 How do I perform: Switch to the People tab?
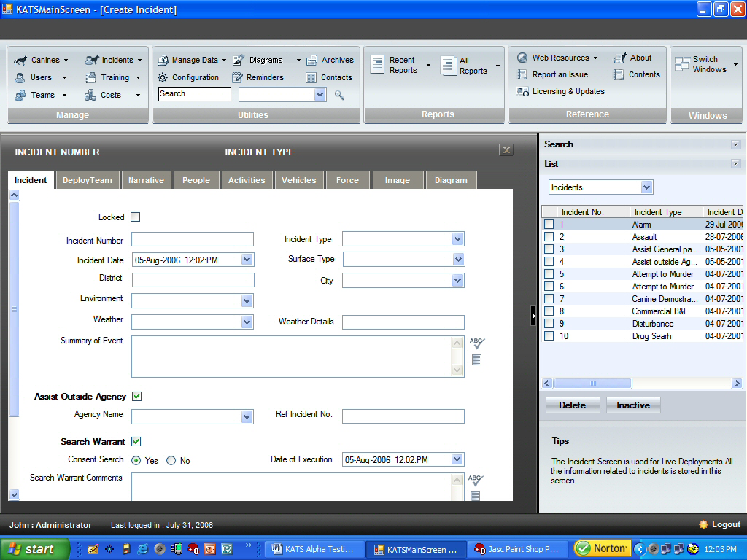(196, 180)
